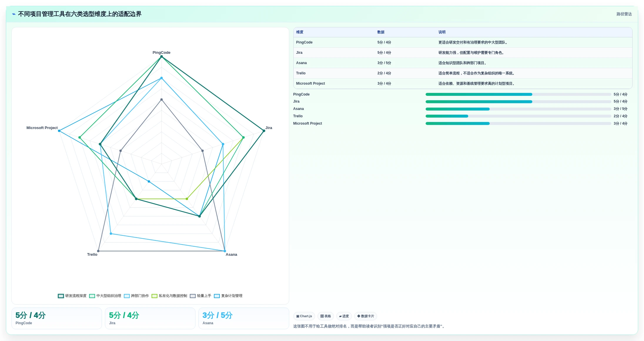Click the Microsoft Project progress bar
Viewport: 644px width, 341px height.
tap(518, 123)
